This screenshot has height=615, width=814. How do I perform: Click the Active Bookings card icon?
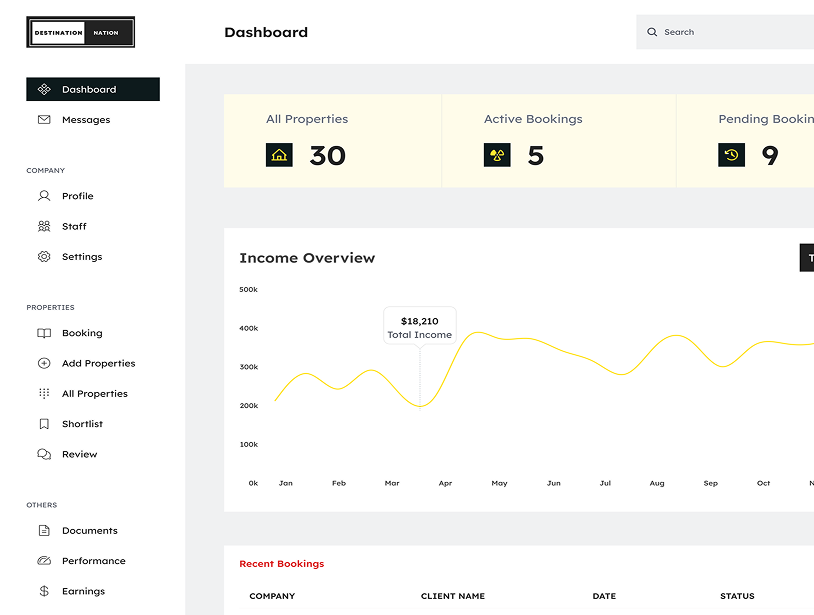497,155
